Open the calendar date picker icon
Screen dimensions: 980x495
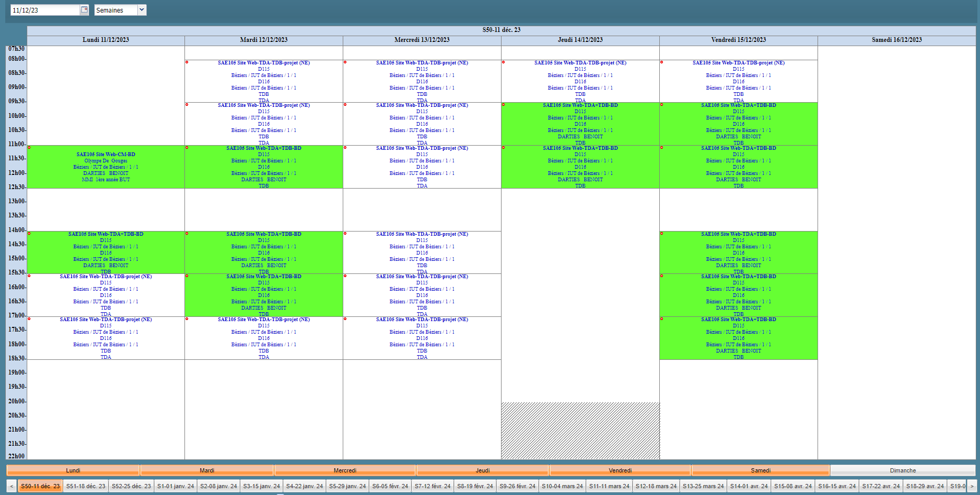pos(84,10)
